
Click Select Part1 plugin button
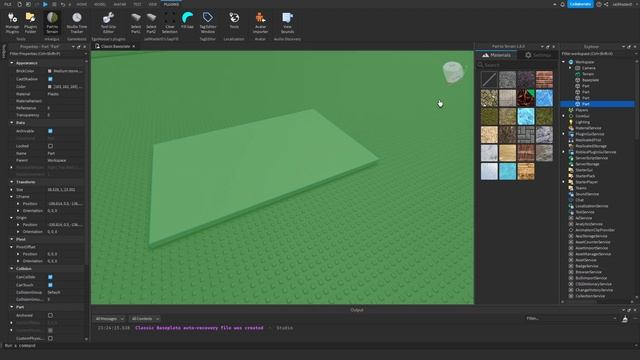point(136,22)
